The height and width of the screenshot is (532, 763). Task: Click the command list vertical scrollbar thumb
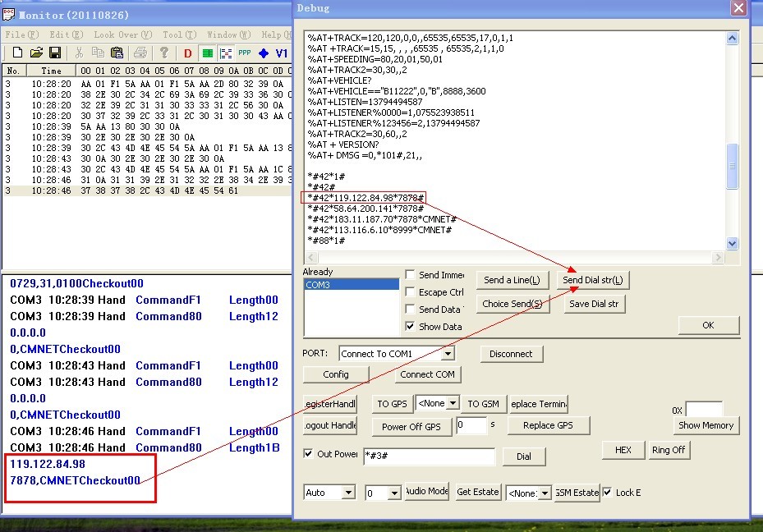coord(733,166)
